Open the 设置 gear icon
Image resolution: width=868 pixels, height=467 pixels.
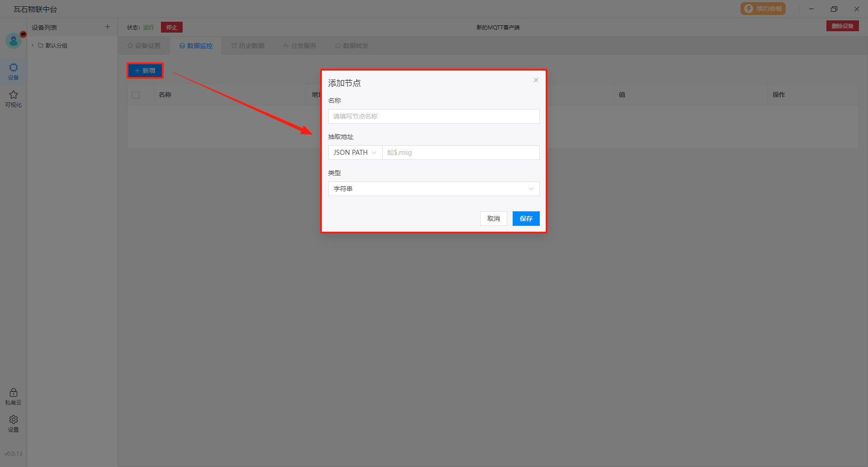click(14, 423)
